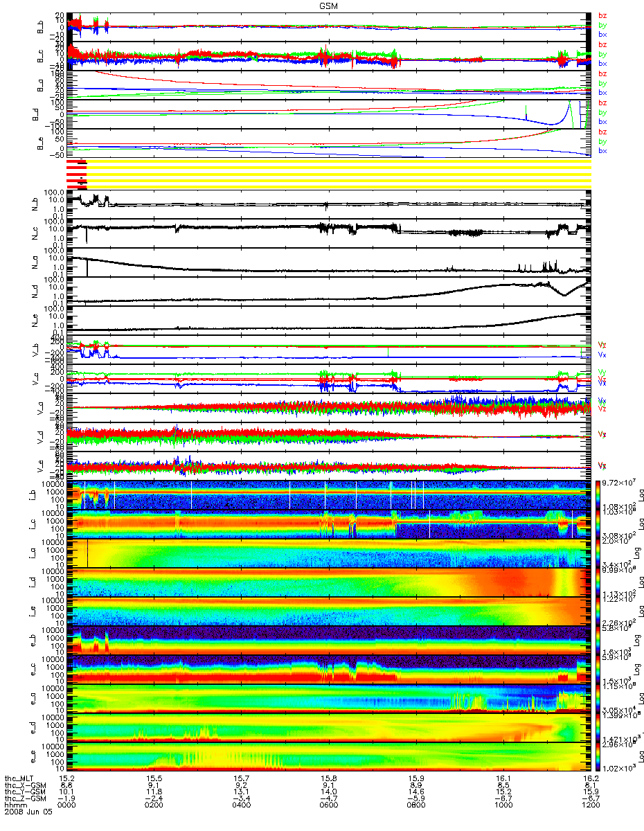Click red bz legend of B_d panel

click(x=602, y=103)
